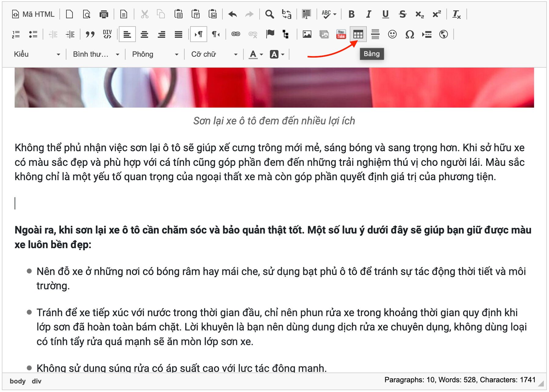Open the insert image dialog
The height and width of the screenshot is (392, 549).
coord(307,34)
